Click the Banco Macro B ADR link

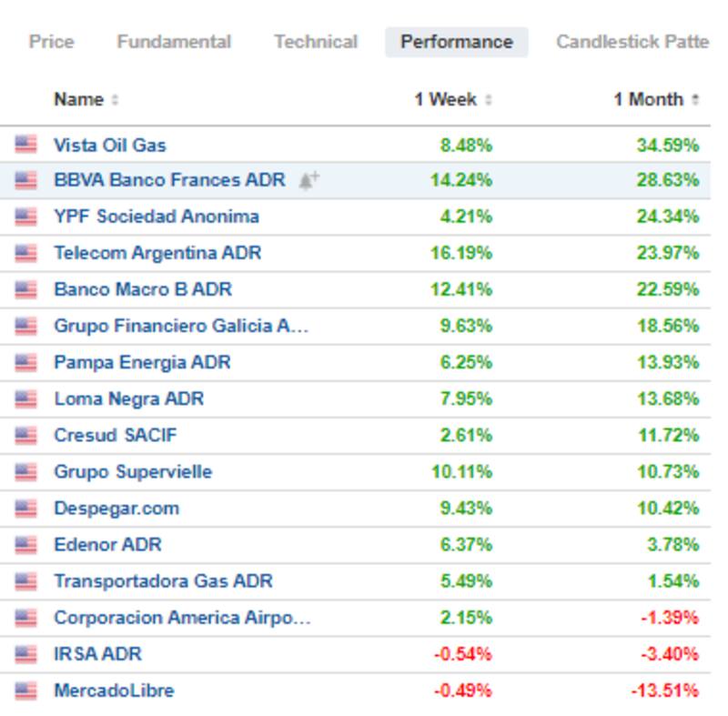click(x=143, y=289)
